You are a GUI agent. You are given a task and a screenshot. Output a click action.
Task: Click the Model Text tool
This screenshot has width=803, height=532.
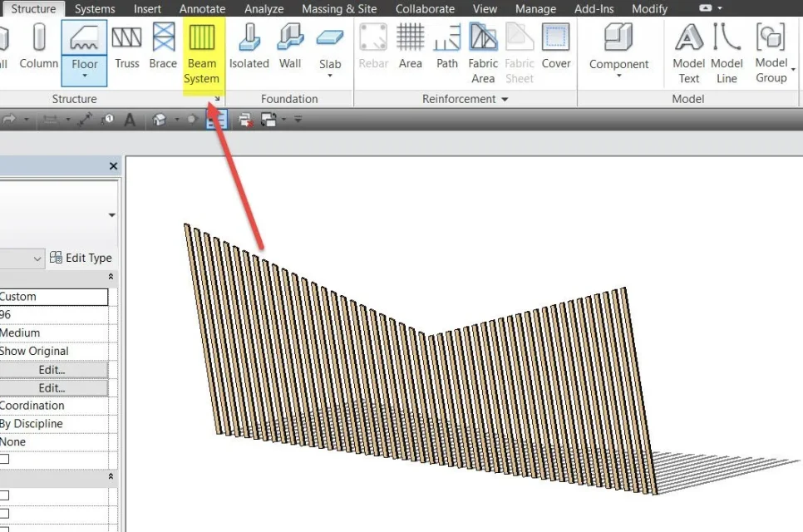click(689, 53)
